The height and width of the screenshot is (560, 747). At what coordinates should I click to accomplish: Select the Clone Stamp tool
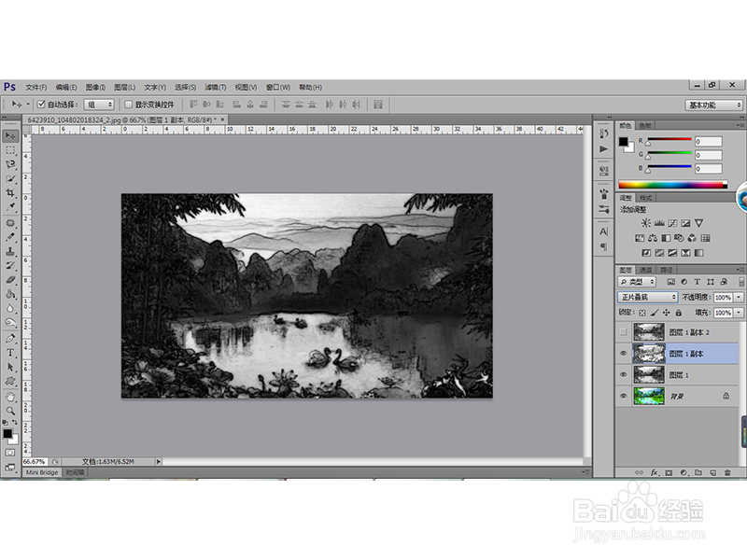(x=10, y=251)
